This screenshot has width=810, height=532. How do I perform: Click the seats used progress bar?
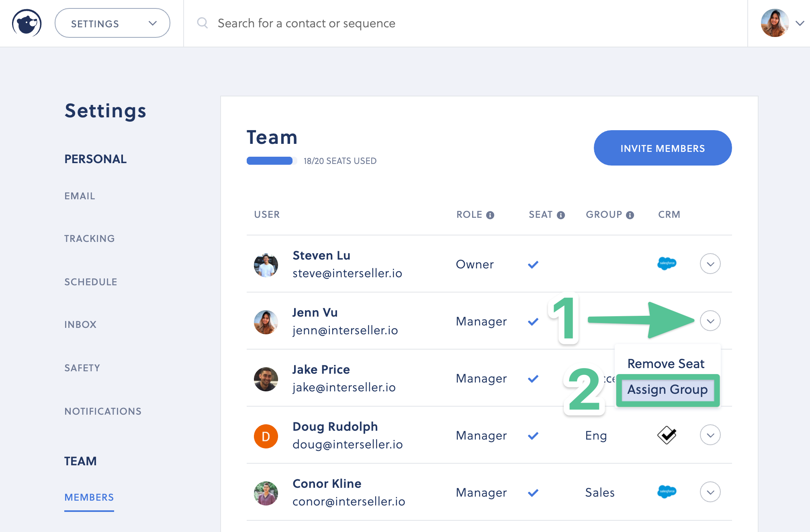coord(271,161)
